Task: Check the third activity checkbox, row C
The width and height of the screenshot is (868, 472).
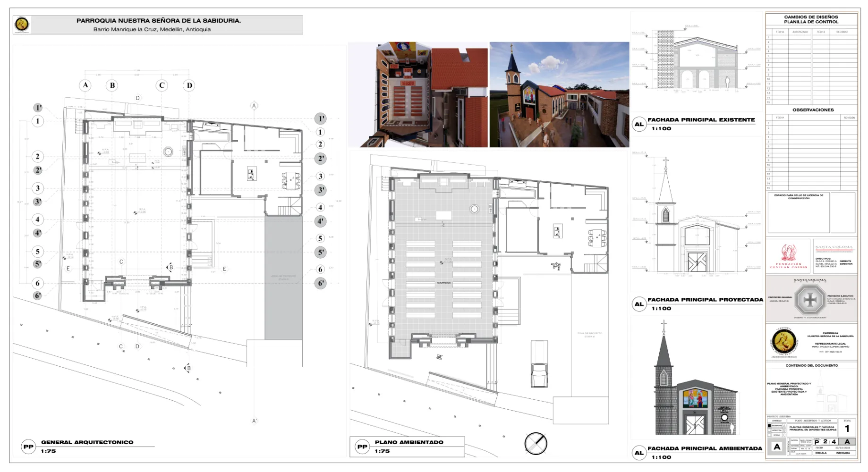Action: point(769,435)
